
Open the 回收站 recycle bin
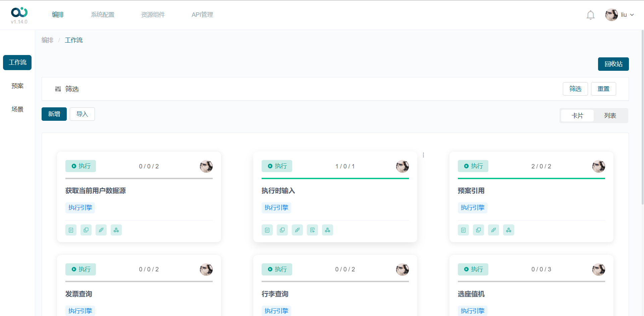point(613,64)
